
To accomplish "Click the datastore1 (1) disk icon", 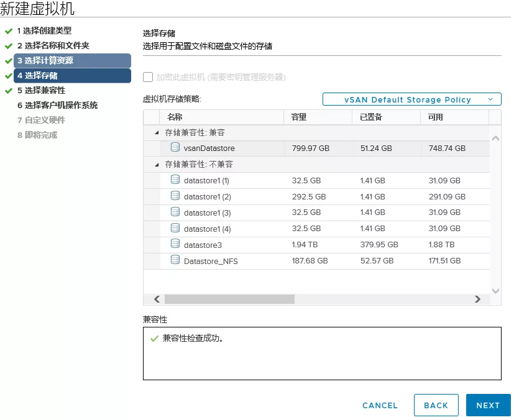I will point(175,180).
